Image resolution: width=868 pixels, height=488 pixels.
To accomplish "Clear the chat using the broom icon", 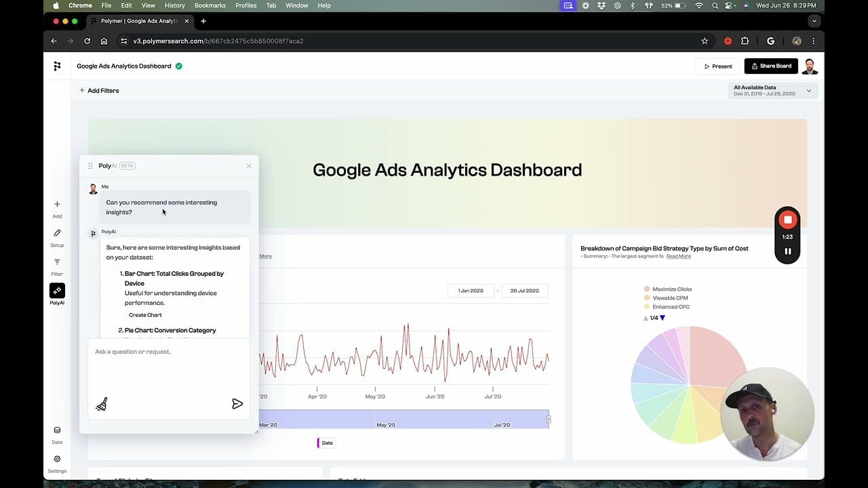I will pyautogui.click(x=101, y=404).
